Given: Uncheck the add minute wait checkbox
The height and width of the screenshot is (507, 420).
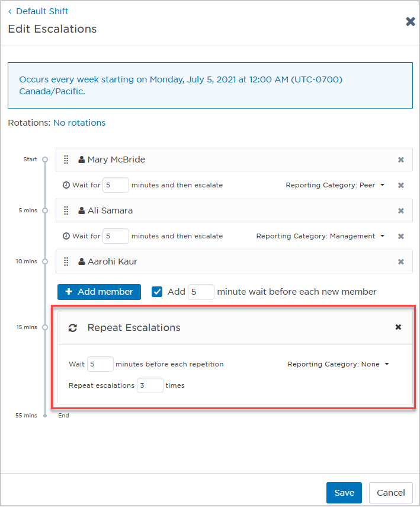Looking at the screenshot, I should click(157, 292).
